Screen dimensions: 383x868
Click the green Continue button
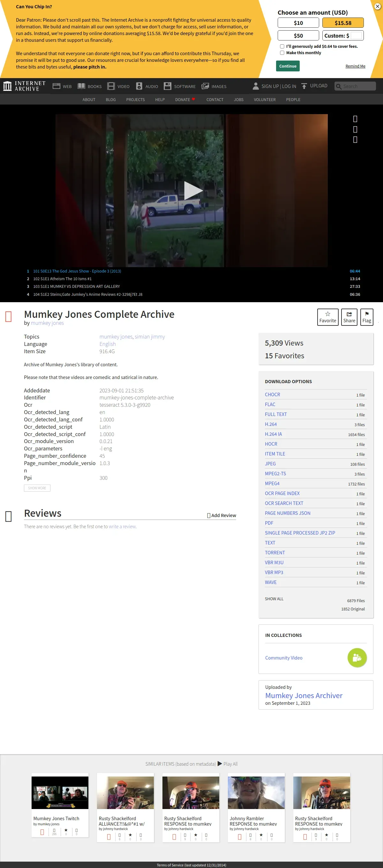coord(288,66)
